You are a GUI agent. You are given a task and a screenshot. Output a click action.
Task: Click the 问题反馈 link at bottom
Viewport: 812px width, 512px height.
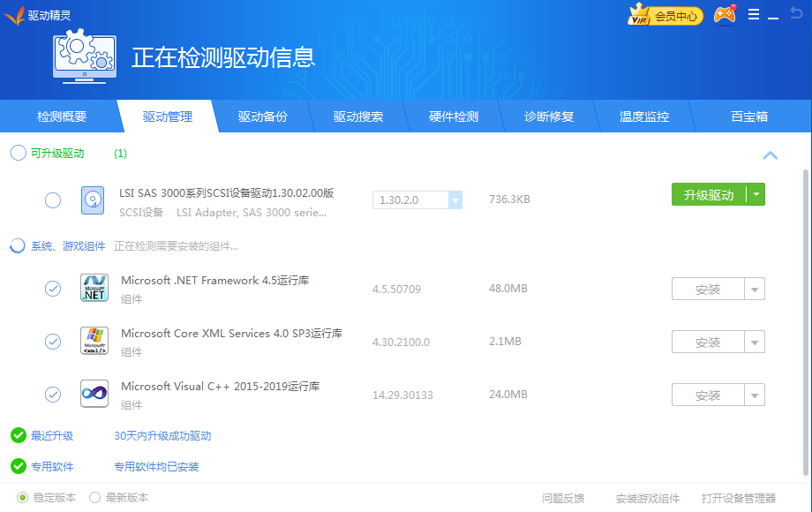[x=562, y=498]
